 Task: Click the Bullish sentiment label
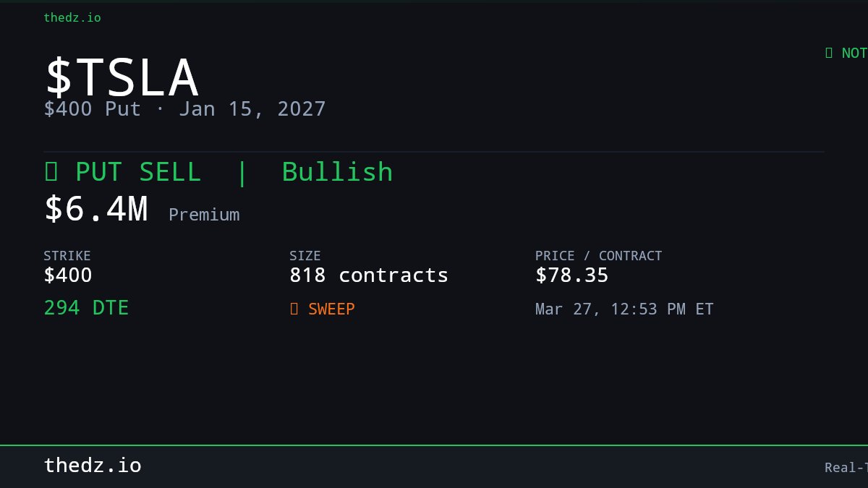(x=337, y=172)
